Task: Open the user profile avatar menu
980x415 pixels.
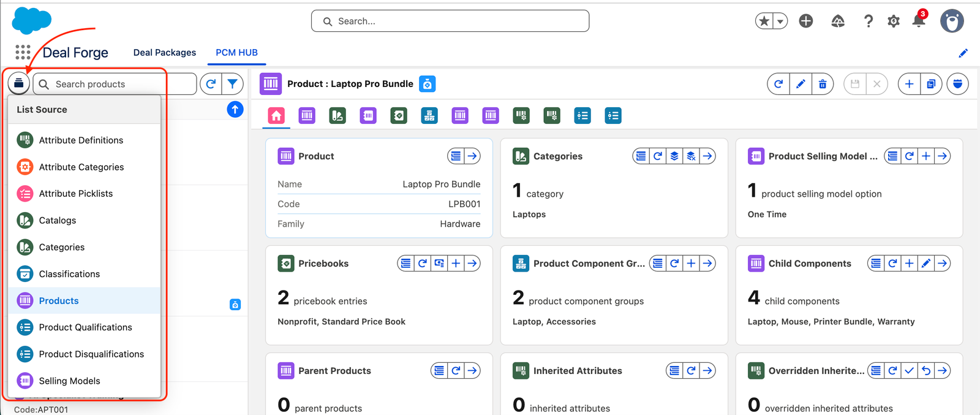Action: point(952,21)
